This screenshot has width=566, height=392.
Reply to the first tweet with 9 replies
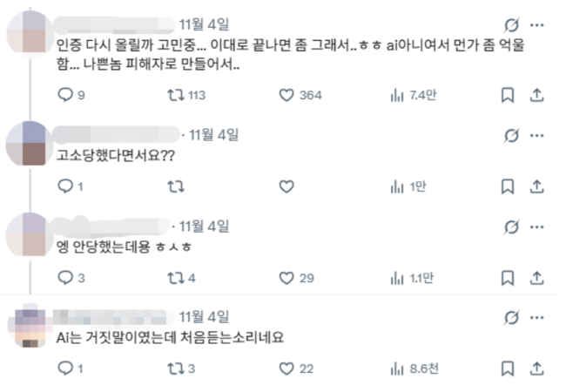point(65,95)
